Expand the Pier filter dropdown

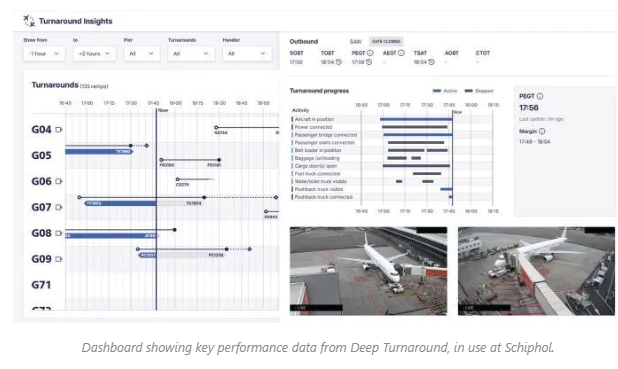(x=142, y=54)
